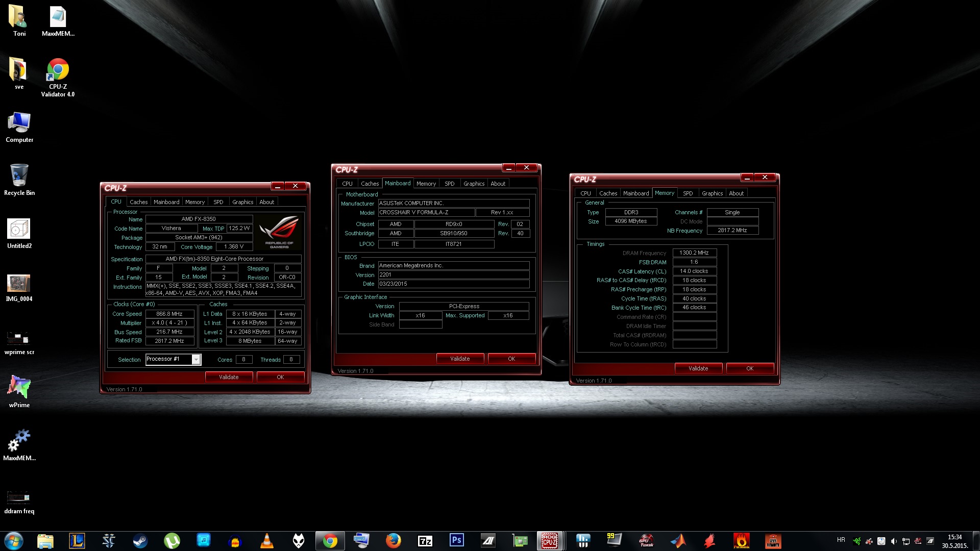Click OK in left CPU-Z CPU window

pos(280,377)
